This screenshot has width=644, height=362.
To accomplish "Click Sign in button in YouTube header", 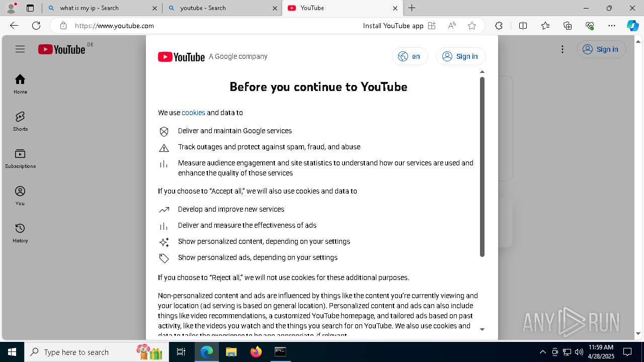I will 601,49.
